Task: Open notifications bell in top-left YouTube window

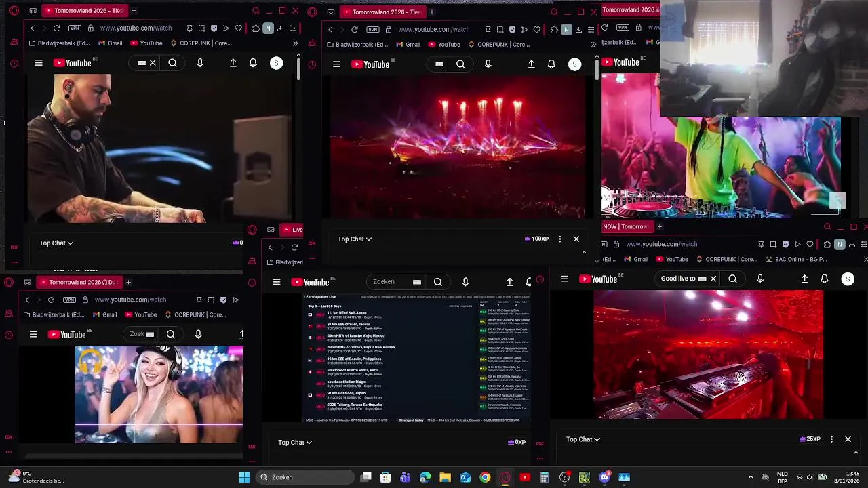Action: (x=253, y=63)
